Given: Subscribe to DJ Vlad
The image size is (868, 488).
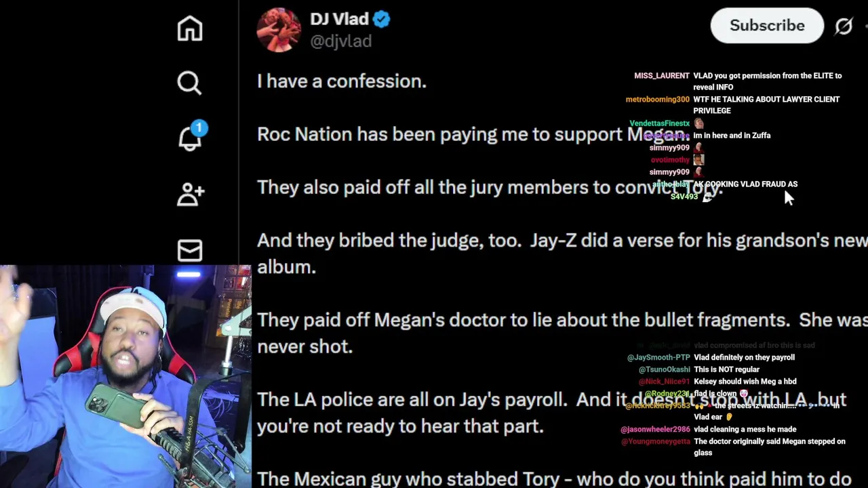Looking at the screenshot, I should (x=767, y=26).
